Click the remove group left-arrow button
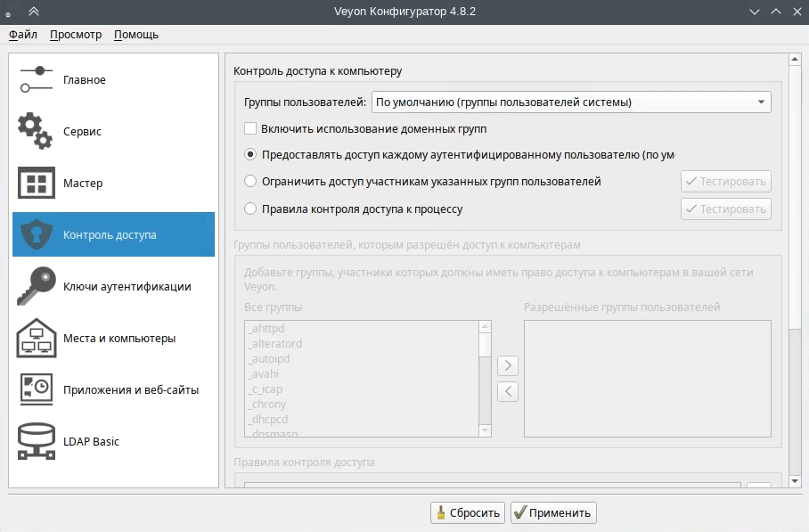The image size is (809, 532). (x=508, y=391)
